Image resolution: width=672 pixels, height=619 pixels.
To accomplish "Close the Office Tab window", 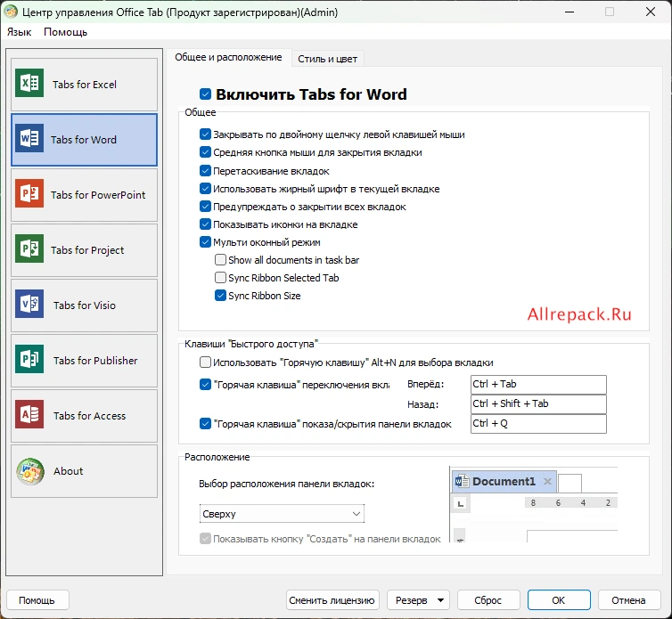I will pos(651,12).
